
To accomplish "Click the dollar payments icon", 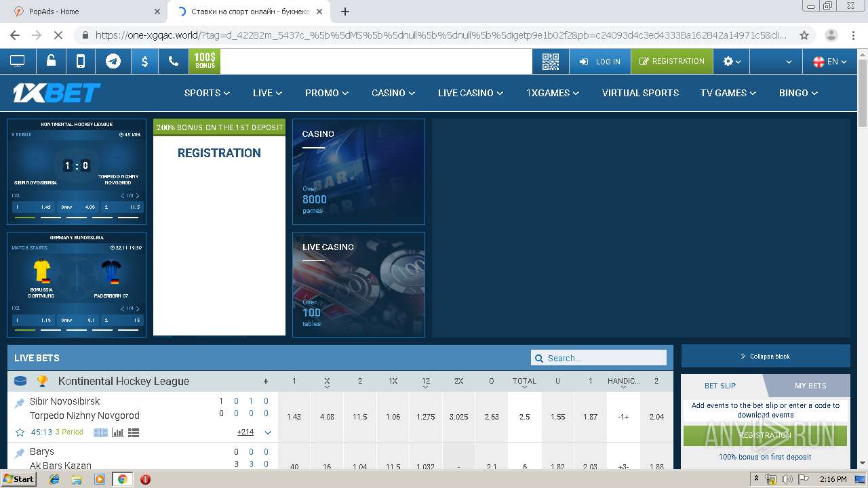I will pyautogui.click(x=144, y=62).
